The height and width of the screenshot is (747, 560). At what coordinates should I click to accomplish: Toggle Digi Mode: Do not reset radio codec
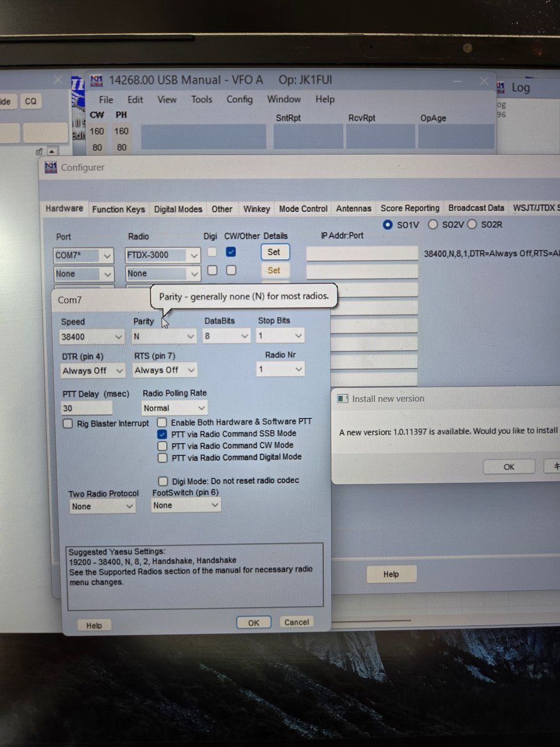pos(162,481)
